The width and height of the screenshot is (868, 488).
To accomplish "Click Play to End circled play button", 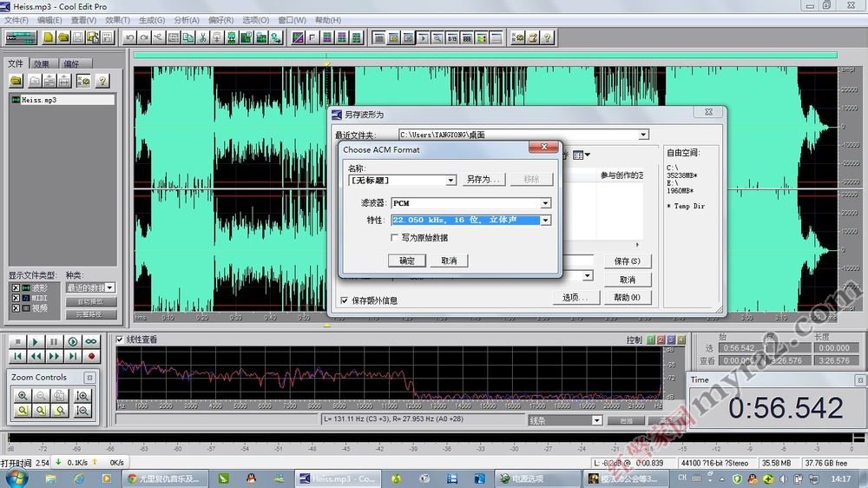I will tap(73, 342).
